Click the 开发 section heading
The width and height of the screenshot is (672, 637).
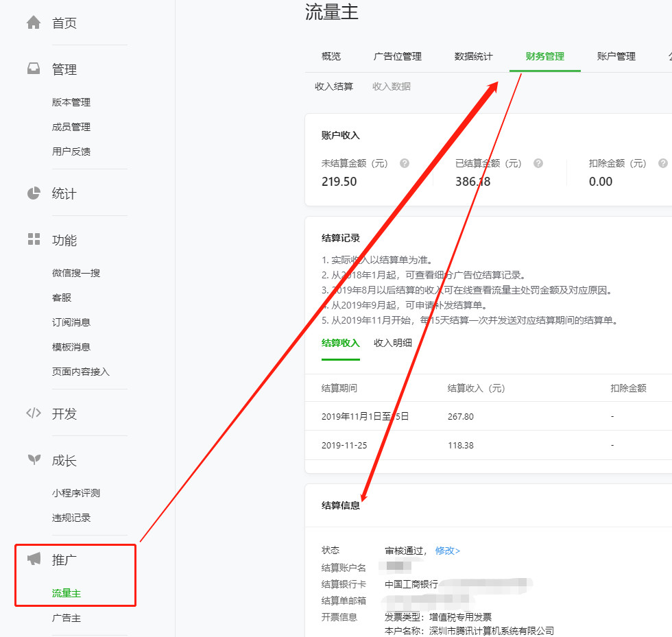pyautogui.click(x=64, y=413)
